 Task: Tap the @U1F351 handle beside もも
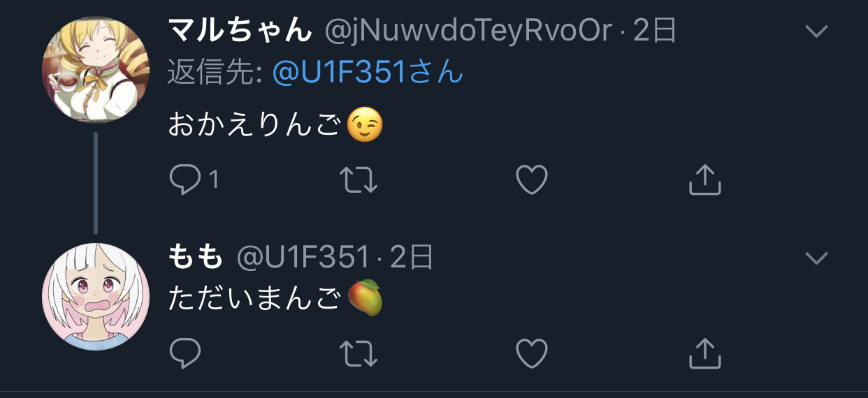tap(303, 258)
